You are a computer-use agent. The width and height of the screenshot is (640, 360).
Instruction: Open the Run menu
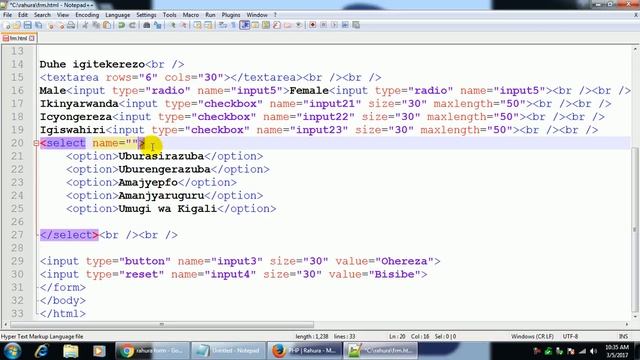[210, 15]
